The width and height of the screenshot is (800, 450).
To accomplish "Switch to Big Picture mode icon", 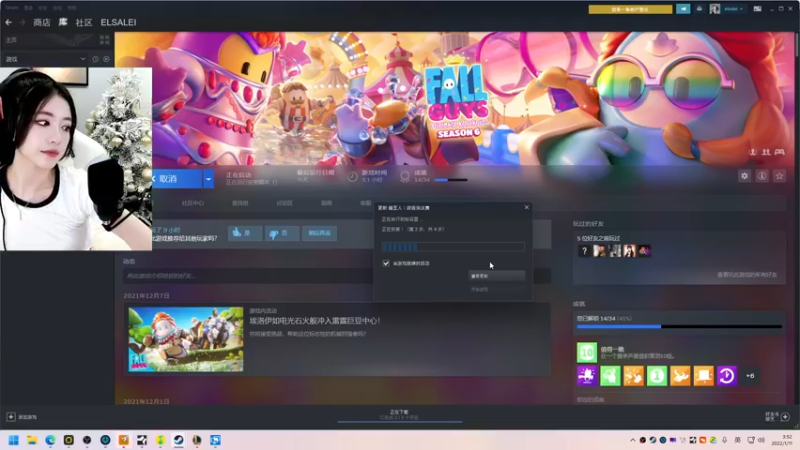I will click(758, 9).
